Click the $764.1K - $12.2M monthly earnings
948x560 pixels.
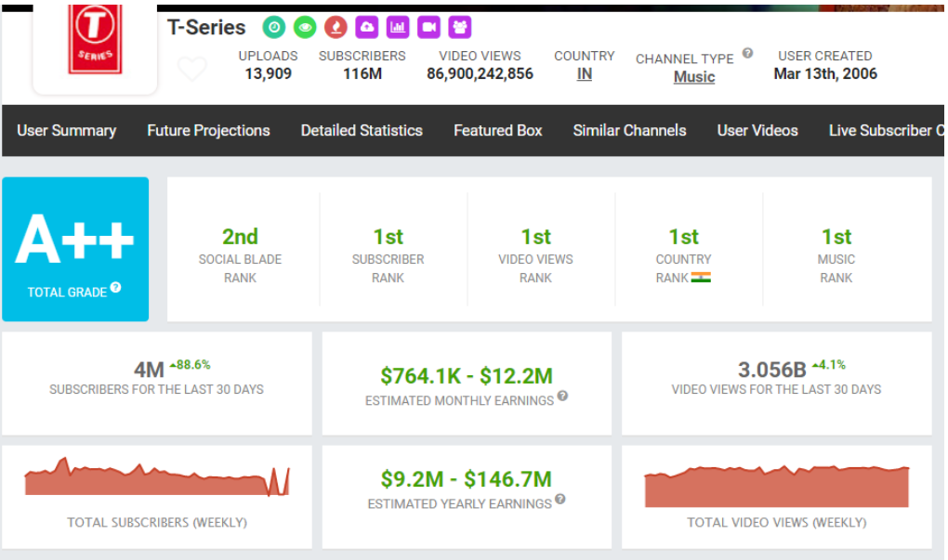(x=467, y=376)
